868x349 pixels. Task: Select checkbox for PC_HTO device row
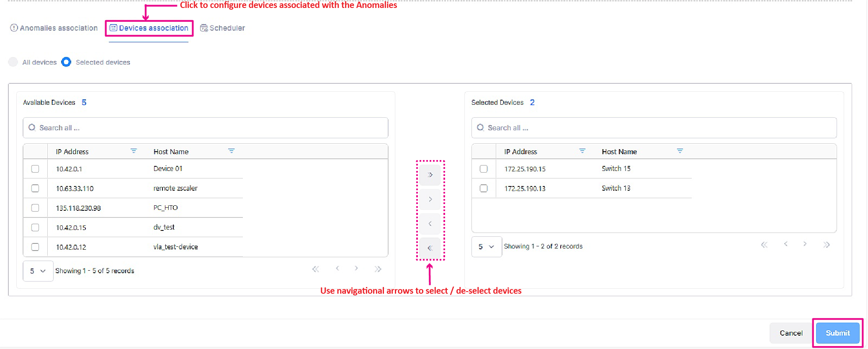click(35, 208)
